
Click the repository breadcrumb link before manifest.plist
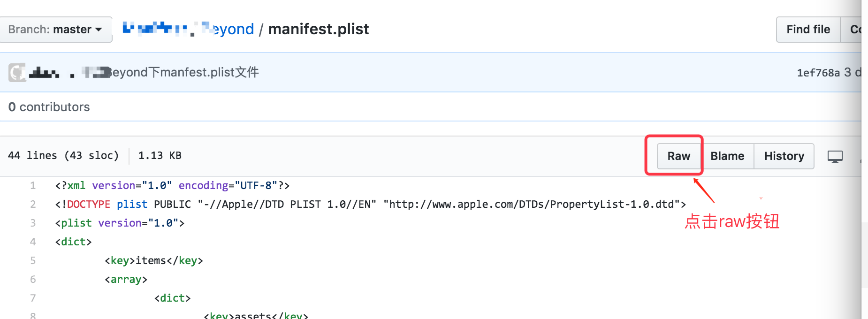[188, 29]
